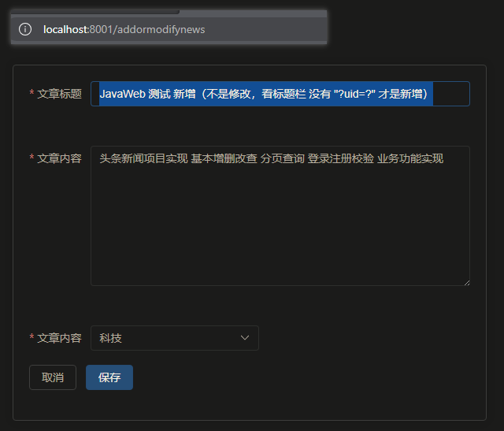Click the dropdown chevron arrow next to 科技
Screen dimensions: 504x431
(x=245, y=338)
